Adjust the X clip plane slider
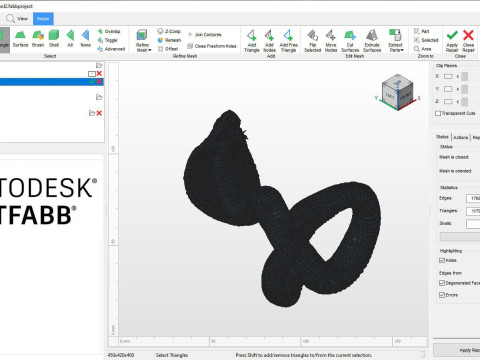 (465, 77)
